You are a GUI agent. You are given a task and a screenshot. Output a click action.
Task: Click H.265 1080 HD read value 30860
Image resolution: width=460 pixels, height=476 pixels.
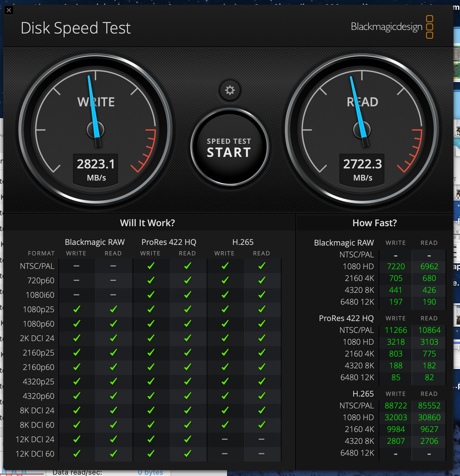click(x=429, y=417)
